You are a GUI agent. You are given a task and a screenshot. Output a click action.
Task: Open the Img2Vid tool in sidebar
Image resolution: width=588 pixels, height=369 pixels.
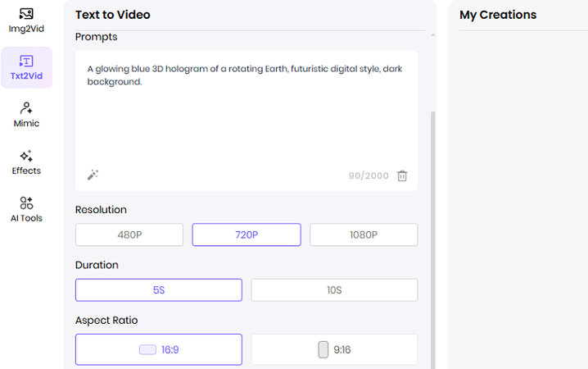pos(26,21)
